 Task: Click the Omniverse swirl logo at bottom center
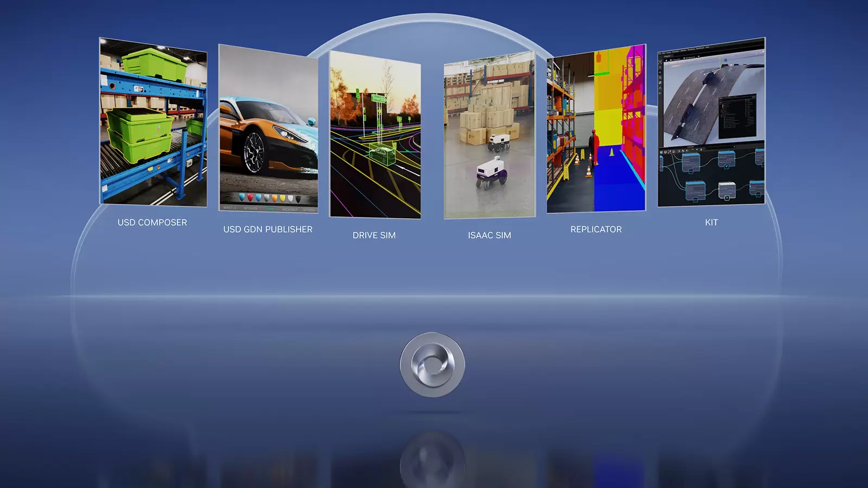pyautogui.click(x=433, y=364)
